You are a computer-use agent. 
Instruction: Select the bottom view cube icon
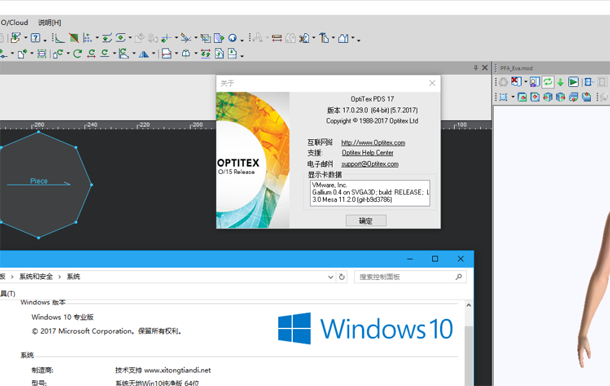(x=573, y=97)
